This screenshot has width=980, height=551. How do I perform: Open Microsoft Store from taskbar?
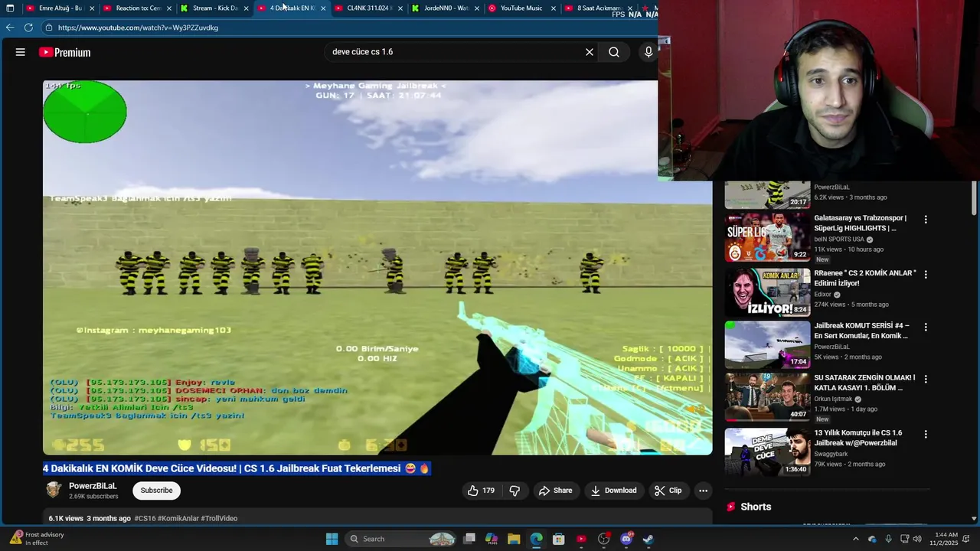point(559,539)
